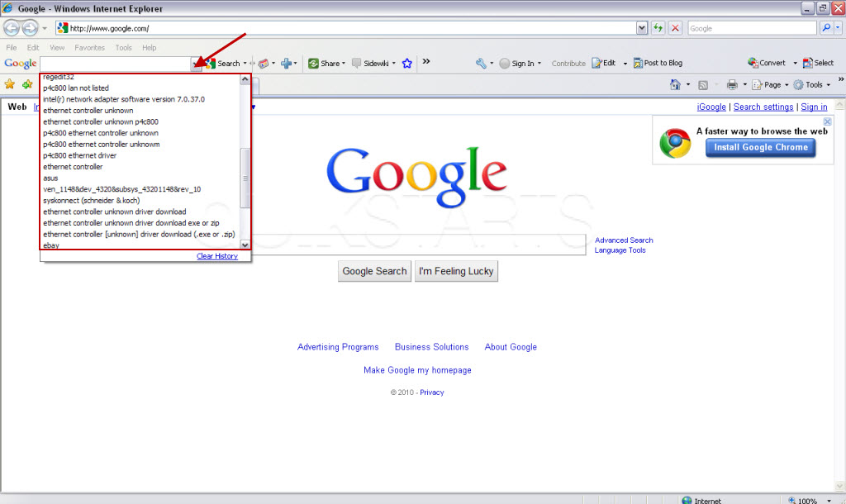Screen dimensions: 846x504
Task: Open Sidewiki from the toolbar
Action: click(371, 63)
